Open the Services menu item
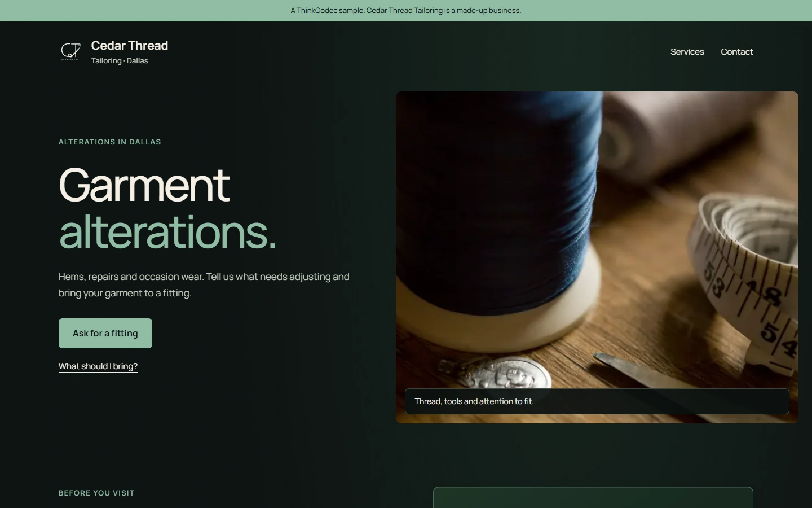 [687, 52]
